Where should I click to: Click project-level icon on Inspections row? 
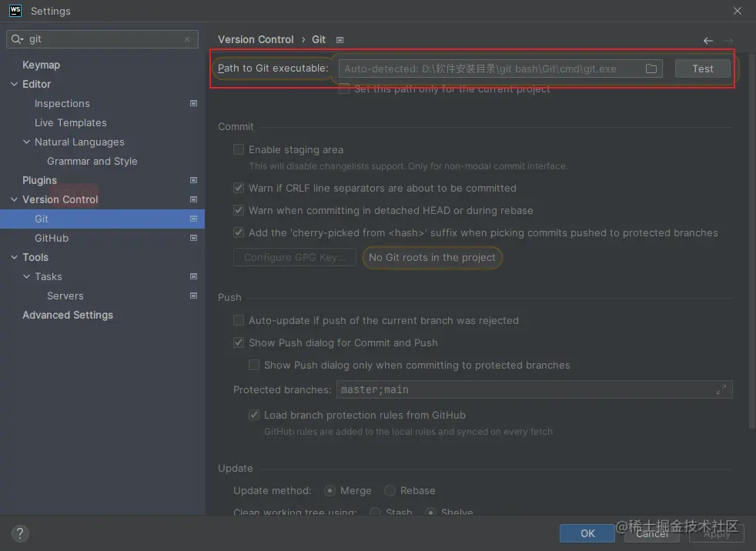[193, 103]
